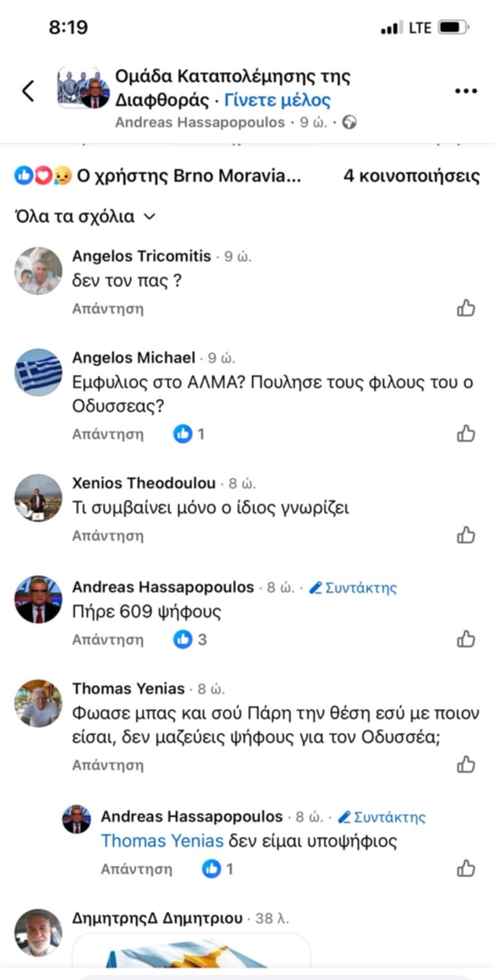Reply to Angelos Tricomitis's comment
Screen dimensions: 495x980
[x=108, y=308]
